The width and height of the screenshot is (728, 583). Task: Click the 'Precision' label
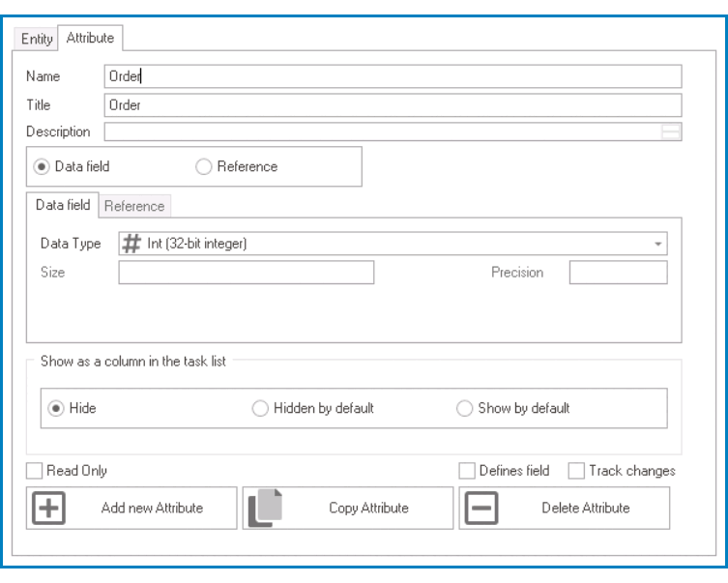[517, 273]
